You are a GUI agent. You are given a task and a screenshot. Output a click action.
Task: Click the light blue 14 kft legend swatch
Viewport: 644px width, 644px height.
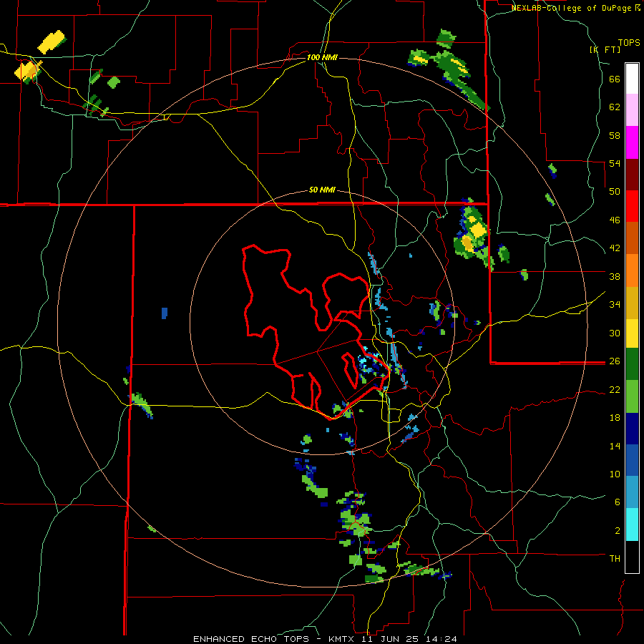(632, 492)
